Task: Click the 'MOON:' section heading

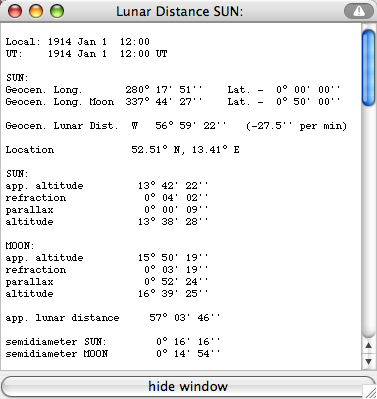Action: (20, 246)
